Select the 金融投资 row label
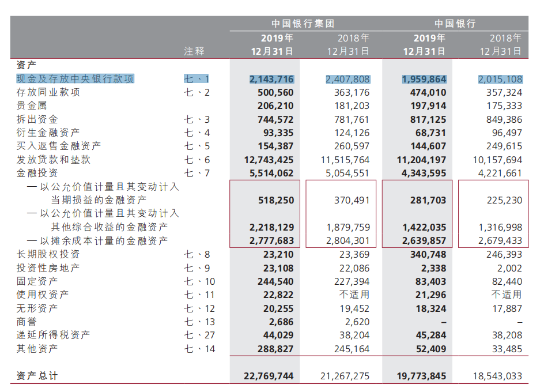The width and height of the screenshot is (544, 392). (37, 173)
